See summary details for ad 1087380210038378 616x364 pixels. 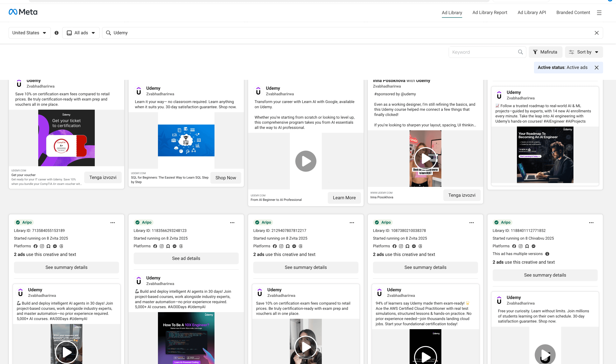425,267
